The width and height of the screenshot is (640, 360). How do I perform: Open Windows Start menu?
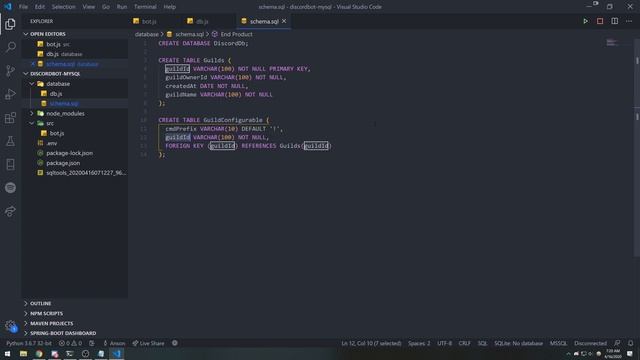[x=7, y=354]
